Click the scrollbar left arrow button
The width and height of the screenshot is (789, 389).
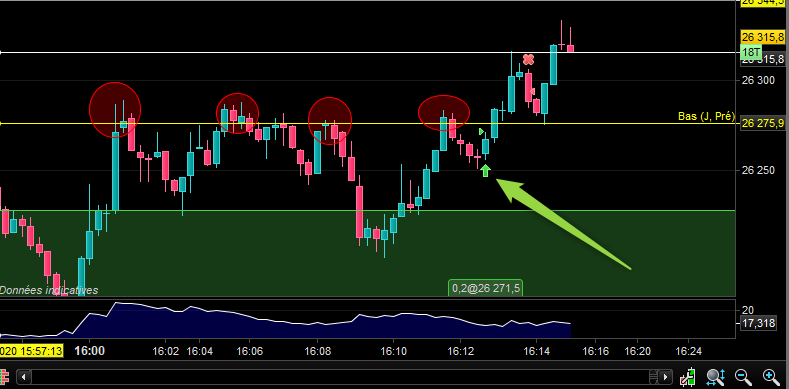click(x=24, y=376)
